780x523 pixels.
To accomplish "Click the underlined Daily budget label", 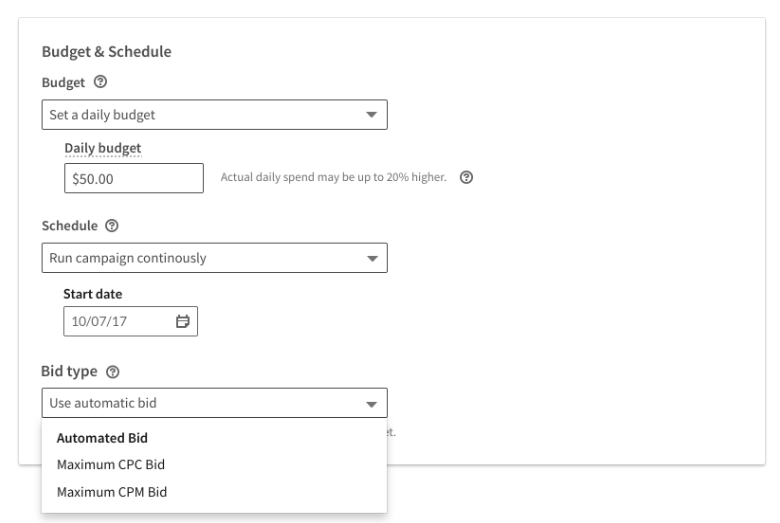I will tap(103, 148).
